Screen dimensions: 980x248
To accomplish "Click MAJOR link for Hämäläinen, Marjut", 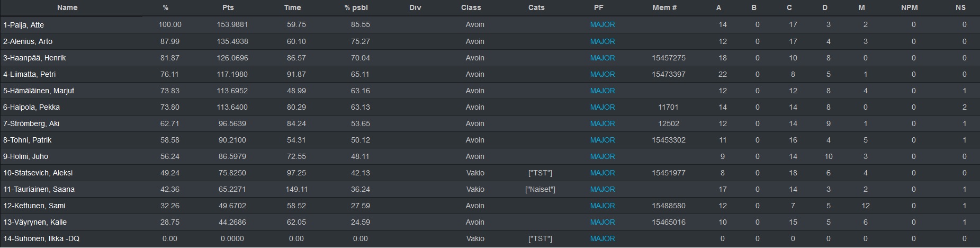I will pyautogui.click(x=603, y=91).
